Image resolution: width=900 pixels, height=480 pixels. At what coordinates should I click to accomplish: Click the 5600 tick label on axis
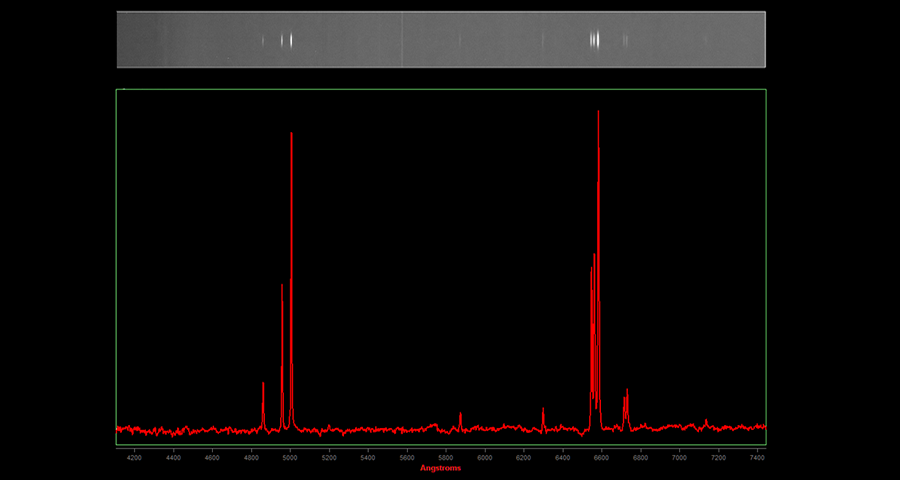point(407,456)
